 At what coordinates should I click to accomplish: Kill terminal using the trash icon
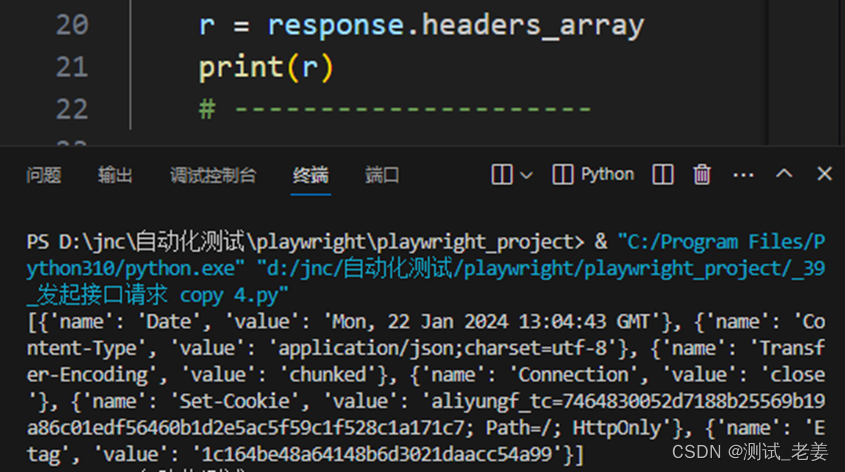[x=702, y=175]
